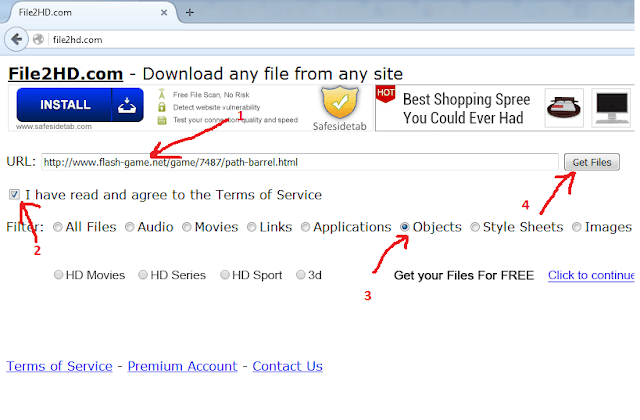Click the Safesidetab shield icon
This screenshot has width=640, height=420.
340,102
